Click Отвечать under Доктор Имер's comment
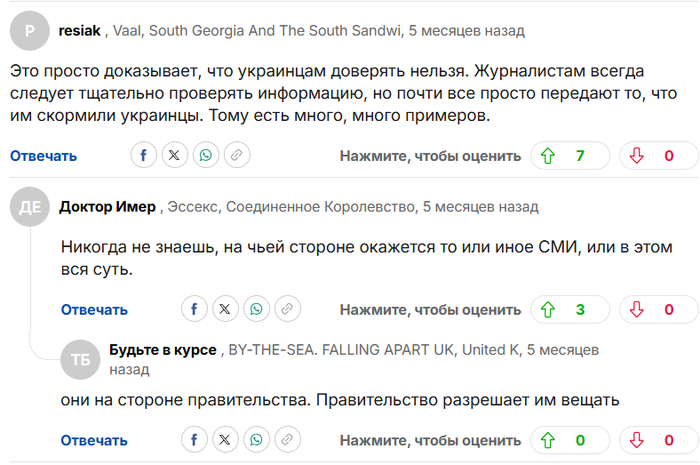This screenshot has height=465, width=700. [94, 310]
